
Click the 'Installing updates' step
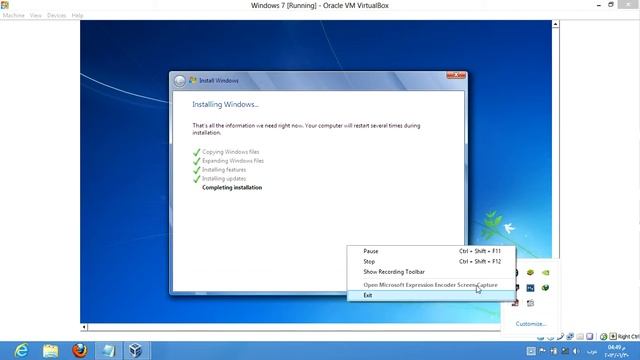[x=224, y=179]
